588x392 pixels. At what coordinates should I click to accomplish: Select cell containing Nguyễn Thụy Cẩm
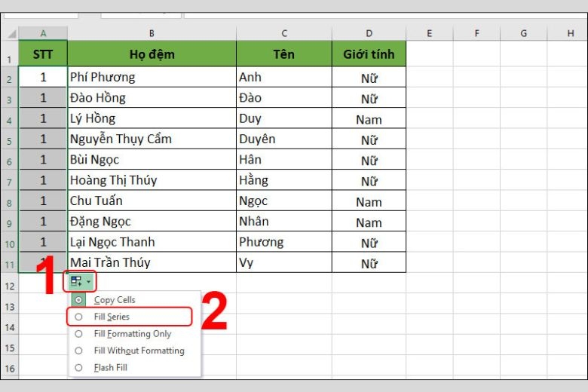(x=152, y=139)
